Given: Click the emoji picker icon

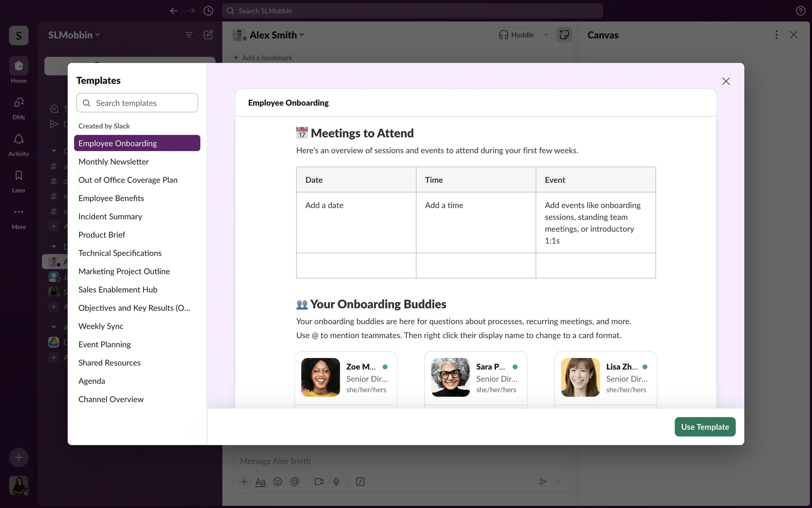Looking at the screenshot, I should coord(277,482).
